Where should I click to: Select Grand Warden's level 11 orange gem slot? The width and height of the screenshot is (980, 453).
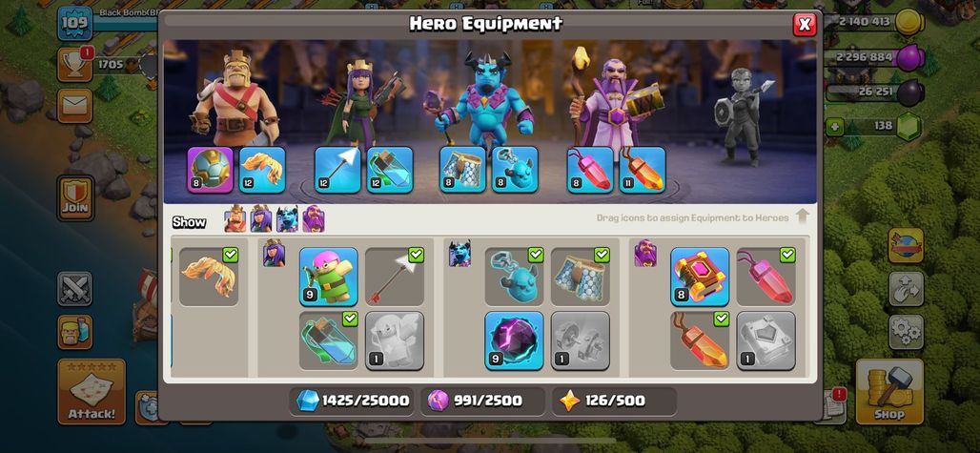643,170
